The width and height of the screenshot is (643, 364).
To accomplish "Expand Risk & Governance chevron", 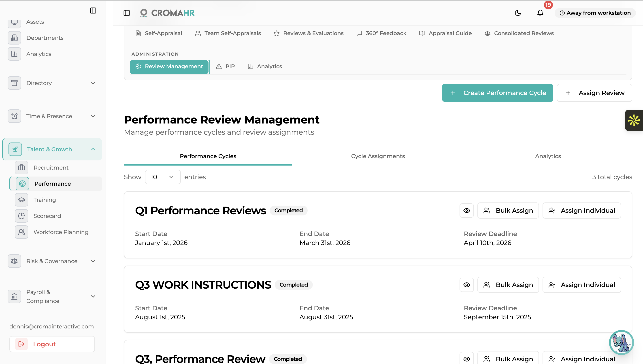I will [93, 261].
